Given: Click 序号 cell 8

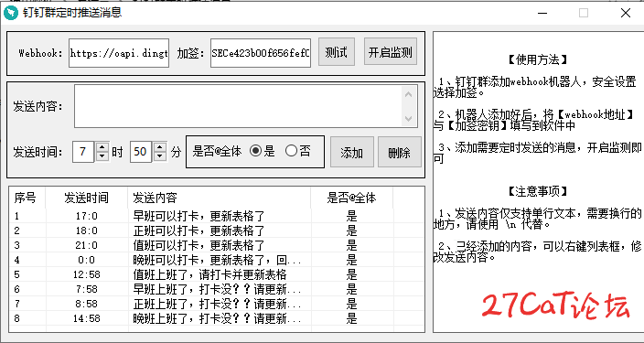Looking at the screenshot, I should click(x=16, y=318).
